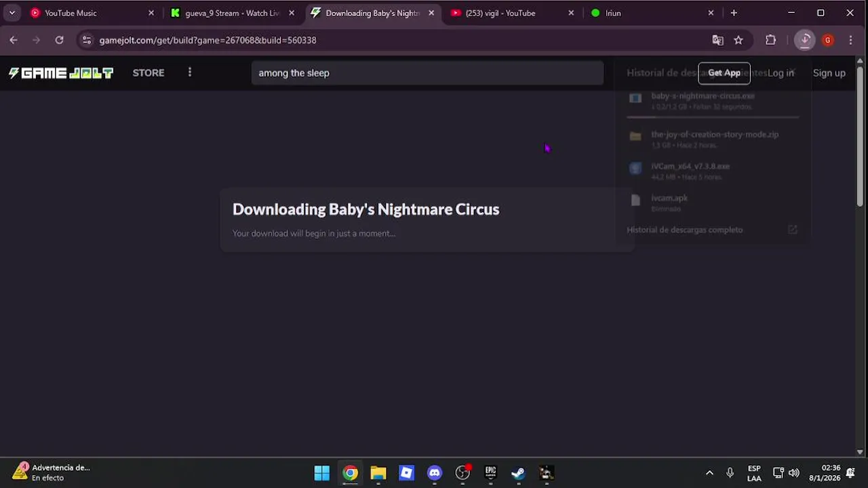Viewport: 868px width, 488px height.
Task: Open the notifications bell icon
Action: pyautogui.click(x=850, y=472)
